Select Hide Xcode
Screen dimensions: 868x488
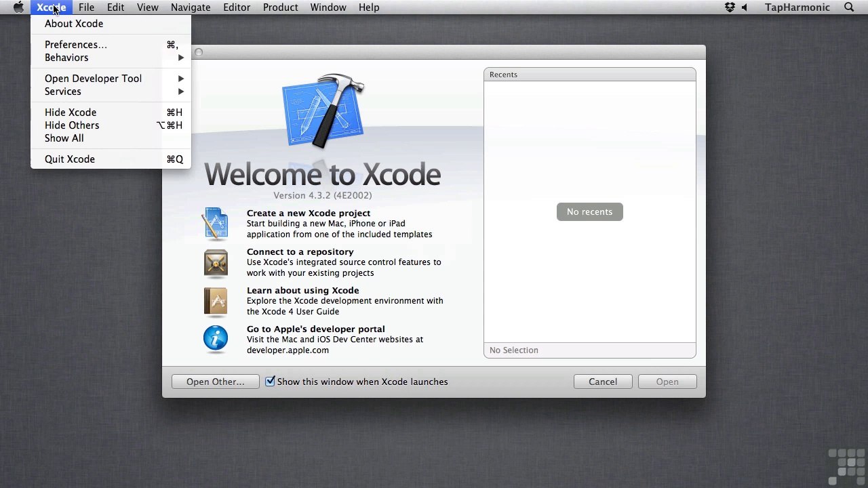(x=111, y=113)
